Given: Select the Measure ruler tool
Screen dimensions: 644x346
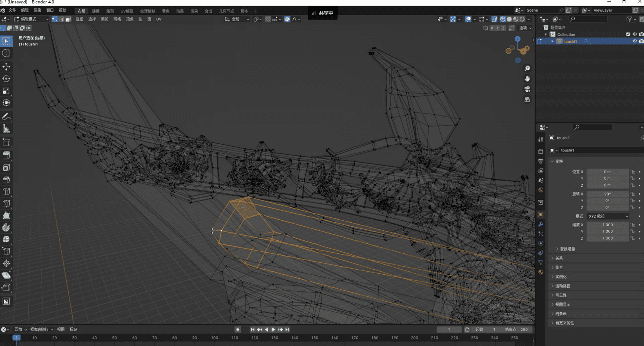Looking at the screenshot, I should coord(6,129).
